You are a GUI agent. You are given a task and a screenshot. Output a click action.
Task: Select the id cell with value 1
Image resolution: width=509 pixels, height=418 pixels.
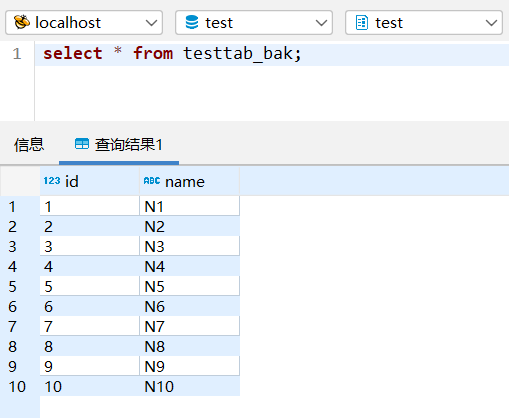click(x=90, y=206)
